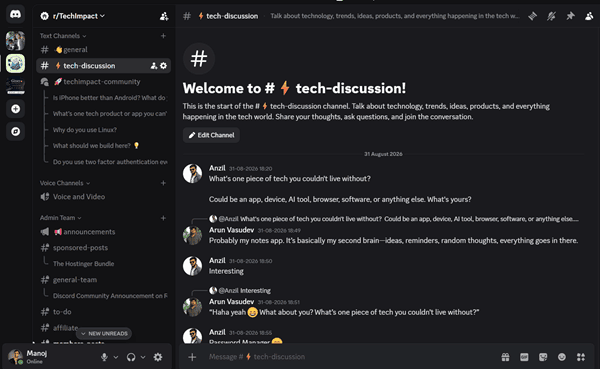Click channel topic text in header
The height and width of the screenshot is (369, 600).
tap(395, 16)
